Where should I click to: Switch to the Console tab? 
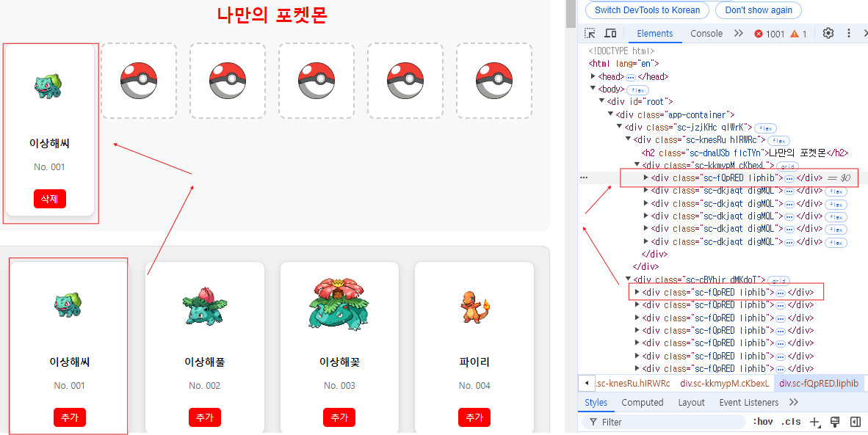706,34
